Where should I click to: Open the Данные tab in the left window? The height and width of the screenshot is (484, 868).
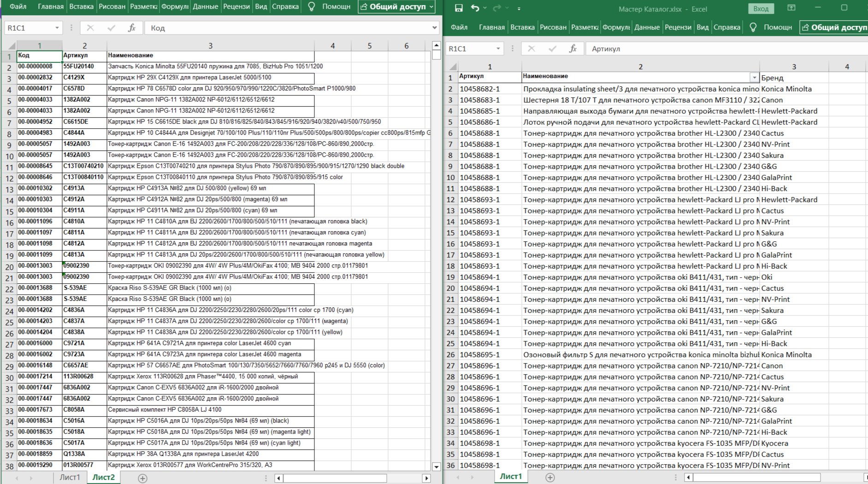[x=206, y=6]
